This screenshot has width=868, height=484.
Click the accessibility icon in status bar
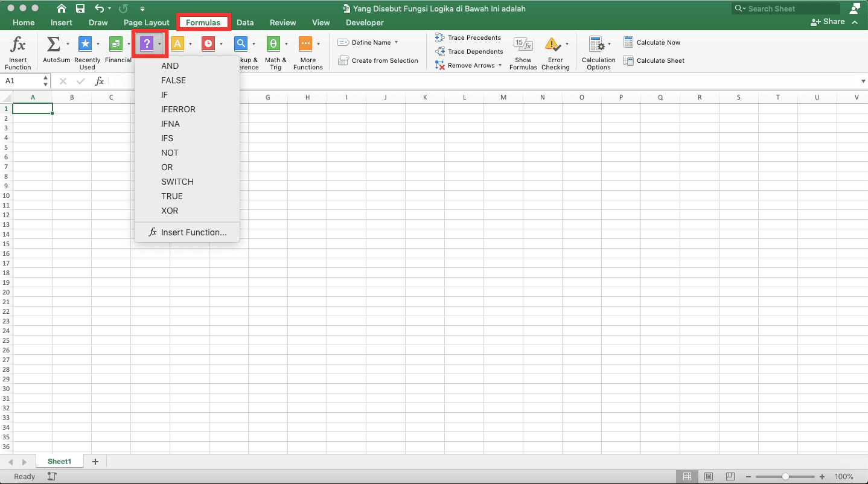(52, 477)
